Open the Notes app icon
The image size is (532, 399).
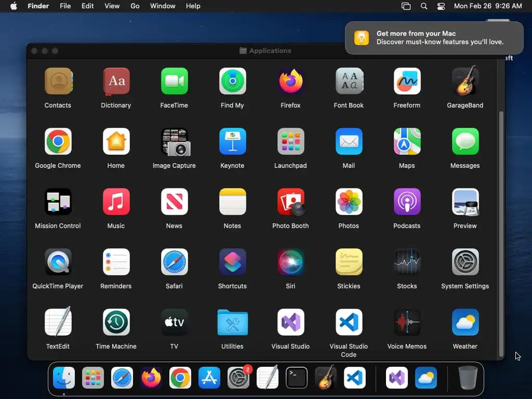tap(232, 202)
